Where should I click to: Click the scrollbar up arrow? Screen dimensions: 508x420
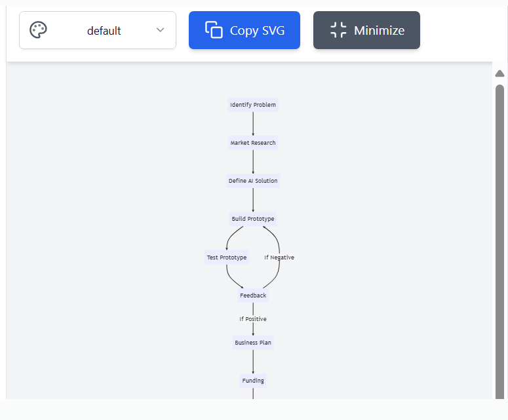[499, 73]
